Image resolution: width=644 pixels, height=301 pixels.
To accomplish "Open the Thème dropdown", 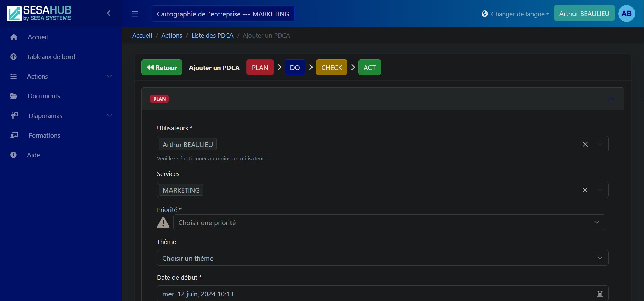I will tap(382, 258).
